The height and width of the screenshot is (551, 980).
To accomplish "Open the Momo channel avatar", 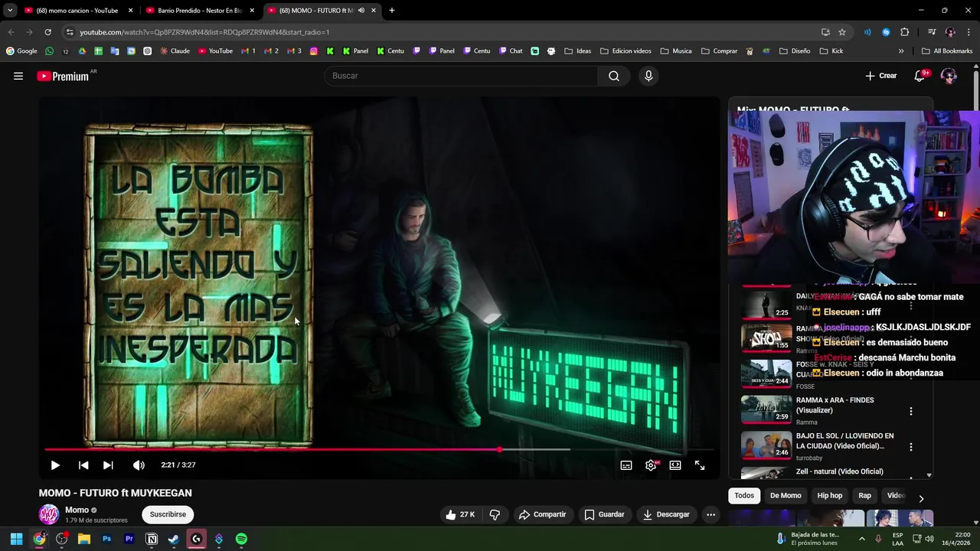I will pyautogui.click(x=49, y=514).
